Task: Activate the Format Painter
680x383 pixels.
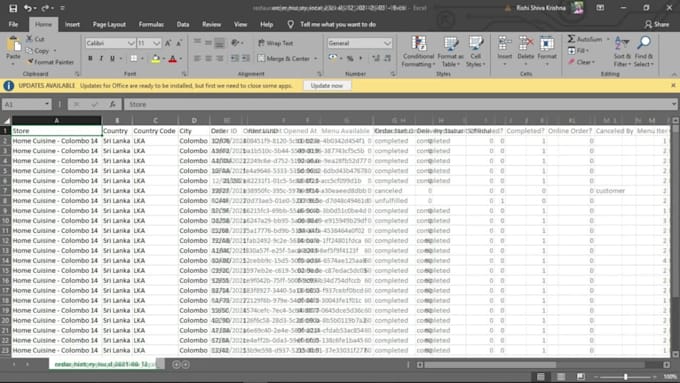Action: click(50, 62)
